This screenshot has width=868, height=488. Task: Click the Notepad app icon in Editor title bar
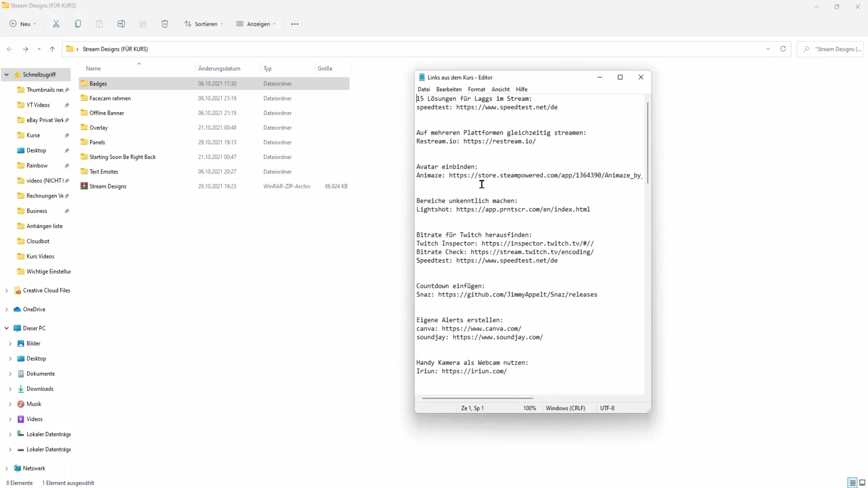422,77
